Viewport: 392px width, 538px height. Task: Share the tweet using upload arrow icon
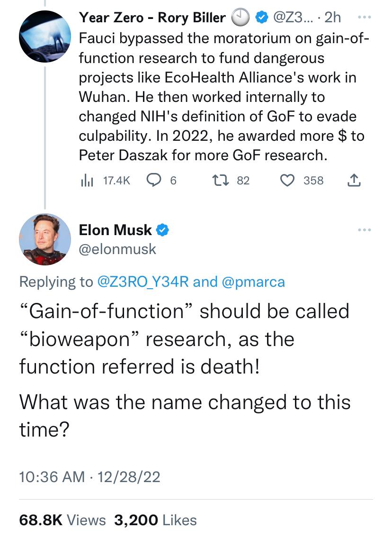[354, 180]
